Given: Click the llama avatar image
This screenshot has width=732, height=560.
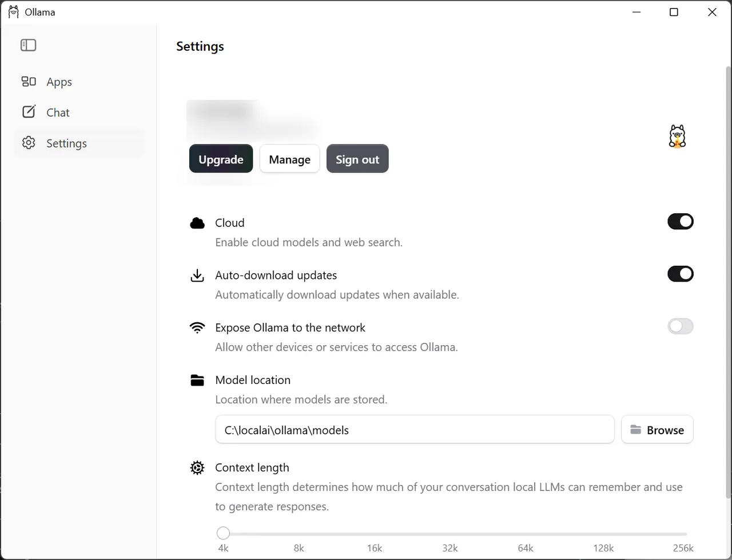Looking at the screenshot, I should [677, 136].
